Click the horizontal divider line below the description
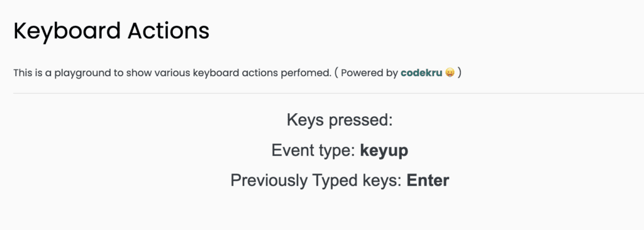 click(328, 93)
